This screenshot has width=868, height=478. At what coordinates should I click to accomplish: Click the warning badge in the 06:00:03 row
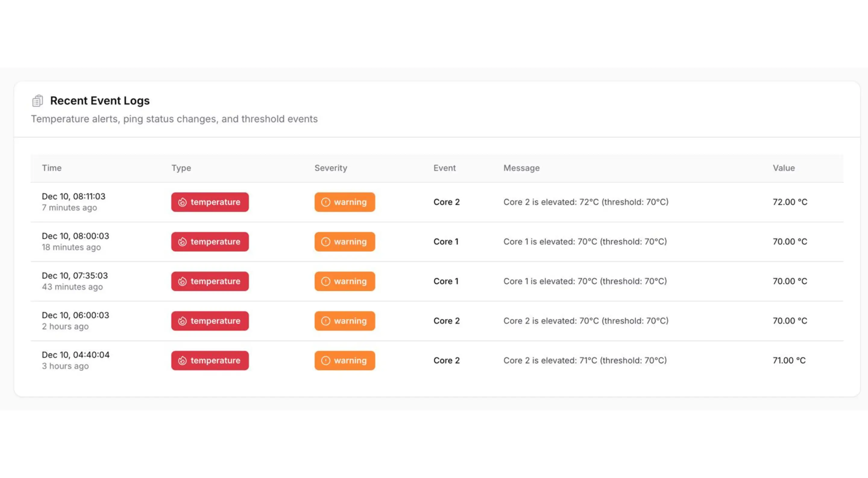coord(344,321)
